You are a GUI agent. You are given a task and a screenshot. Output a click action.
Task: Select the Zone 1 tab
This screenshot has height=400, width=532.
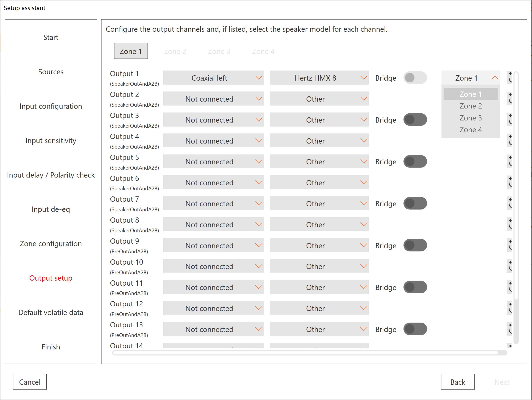point(131,51)
